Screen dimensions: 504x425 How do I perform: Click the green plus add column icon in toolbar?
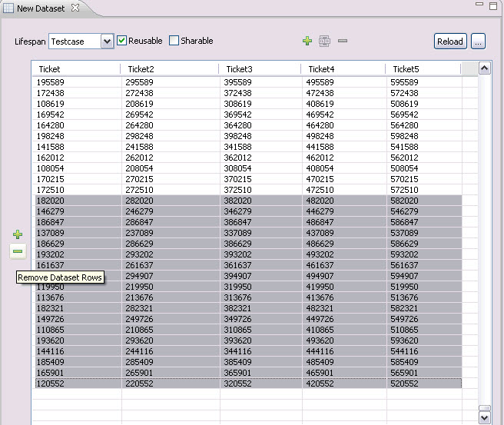(307, 42)
